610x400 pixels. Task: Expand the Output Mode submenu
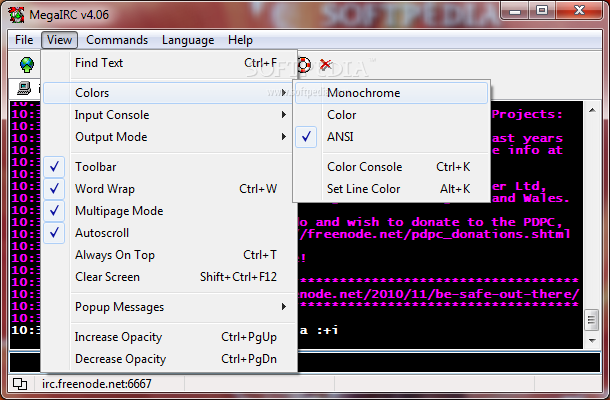(x=170, y=137)
